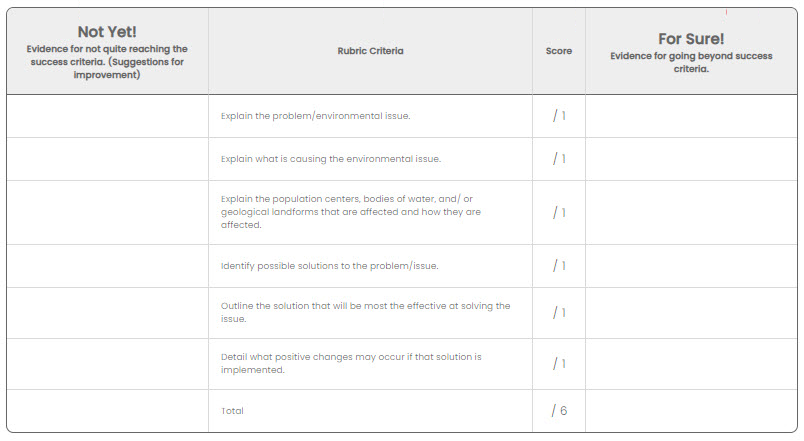This screenshot has width=804, height=441.
Task: Click the 'For Sure!' column heading
Action: pyautogui.click(x=691, y=39)
